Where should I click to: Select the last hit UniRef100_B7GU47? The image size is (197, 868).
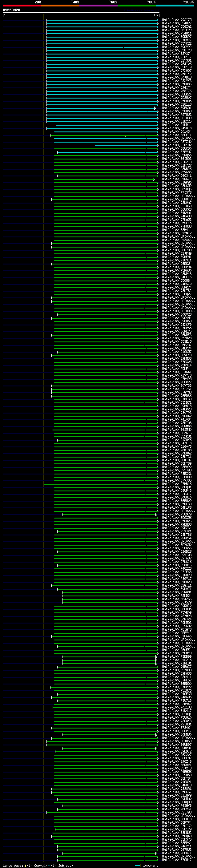pos(177,860)
